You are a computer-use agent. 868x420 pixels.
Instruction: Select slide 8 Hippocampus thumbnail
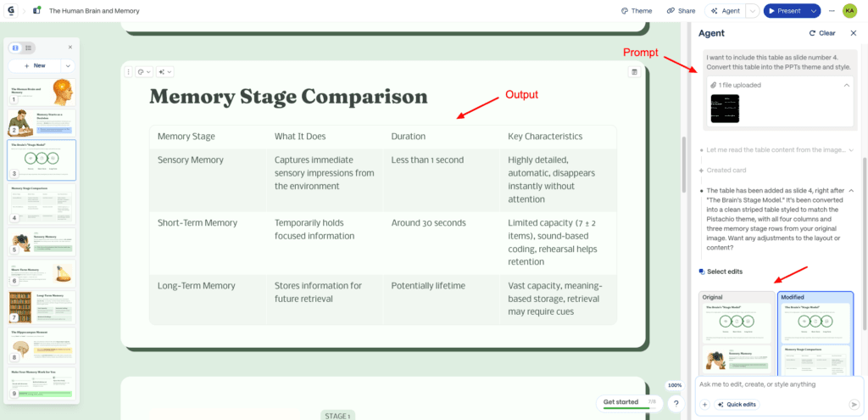pos(42,345)
